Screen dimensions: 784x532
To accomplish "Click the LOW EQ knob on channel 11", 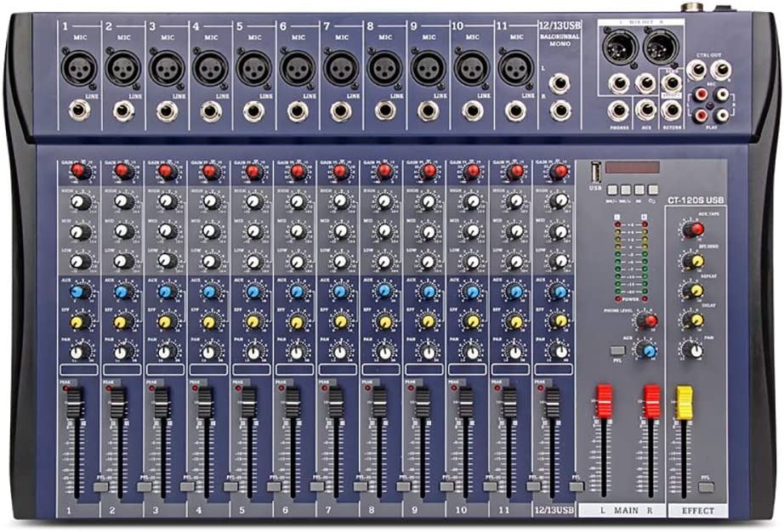I will pyautogui.click(x=514, y=261).
